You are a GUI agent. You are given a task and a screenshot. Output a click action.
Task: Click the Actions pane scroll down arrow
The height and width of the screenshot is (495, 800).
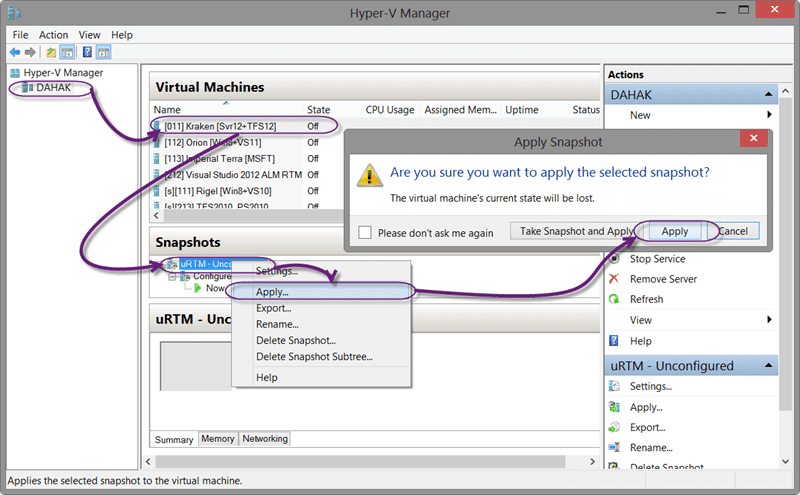pos(786,461)
